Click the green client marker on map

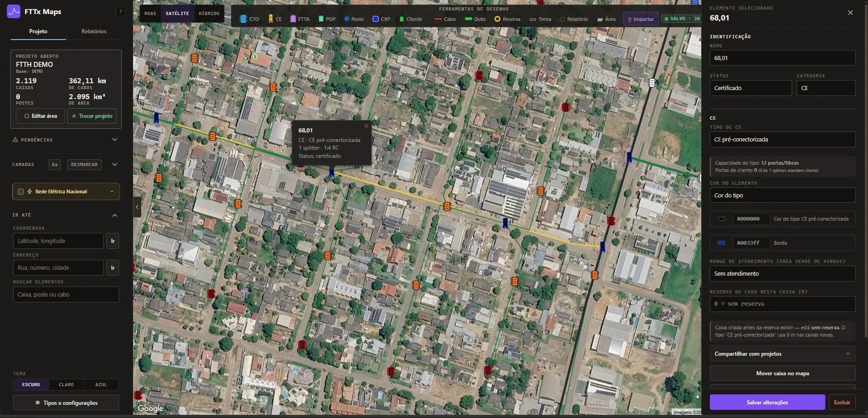tap(255, 56)
